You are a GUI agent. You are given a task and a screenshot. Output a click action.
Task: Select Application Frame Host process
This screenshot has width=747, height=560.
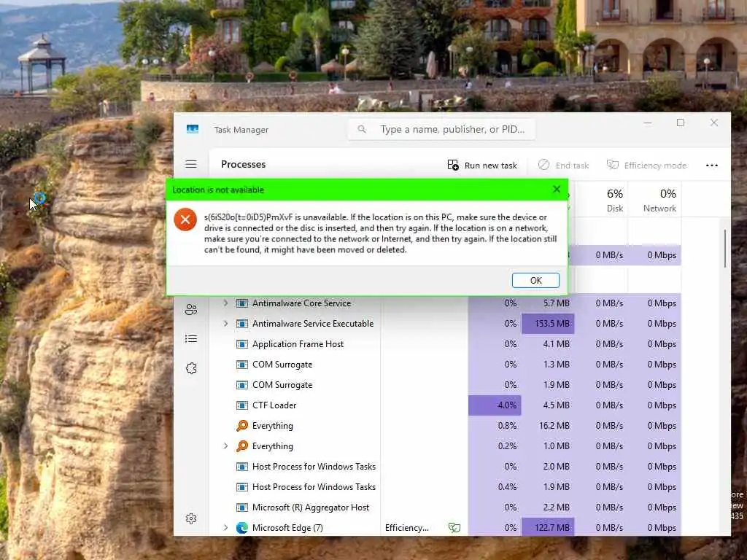pos(298,344)
